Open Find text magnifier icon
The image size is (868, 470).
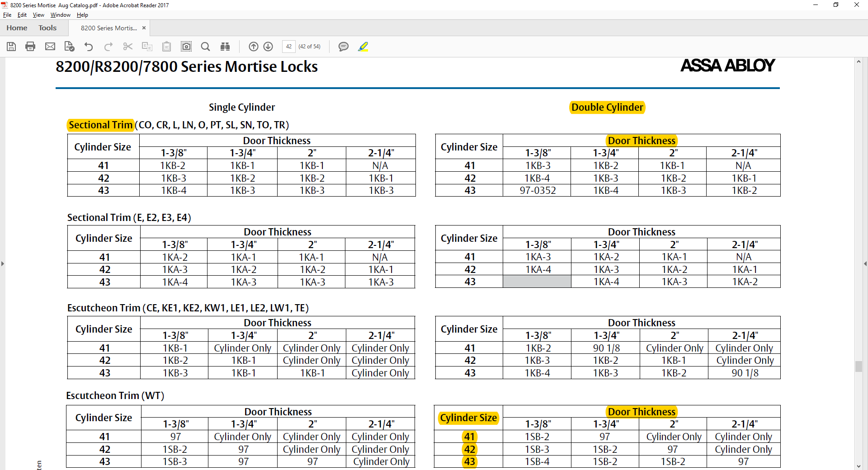click(205, 47)
